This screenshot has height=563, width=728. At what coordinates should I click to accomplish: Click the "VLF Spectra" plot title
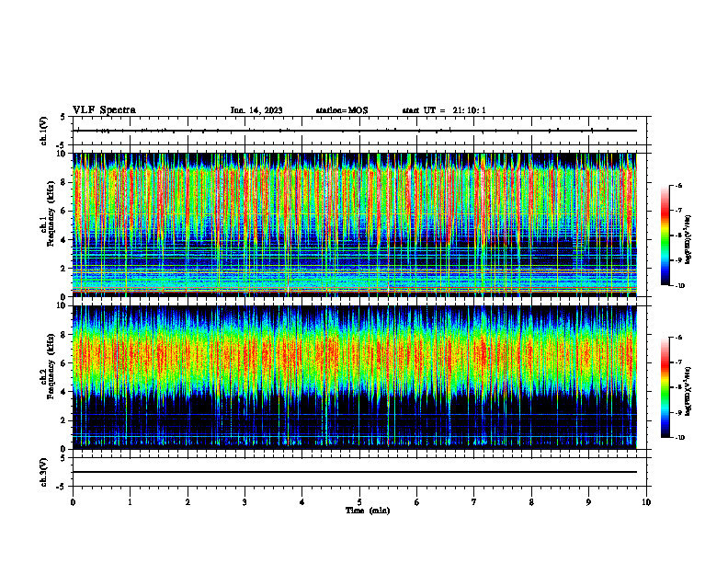pos(104,110)
